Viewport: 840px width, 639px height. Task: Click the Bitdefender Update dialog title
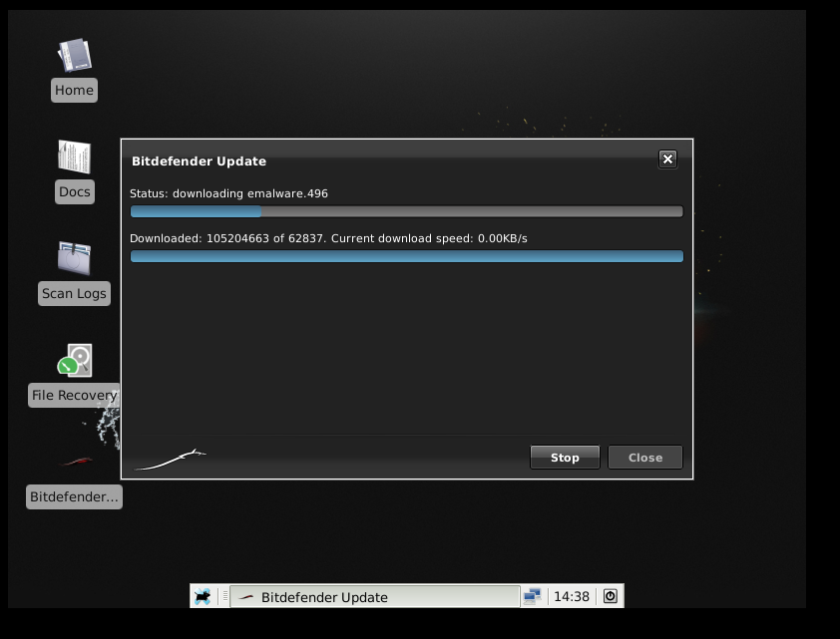(x=199, y=161)
